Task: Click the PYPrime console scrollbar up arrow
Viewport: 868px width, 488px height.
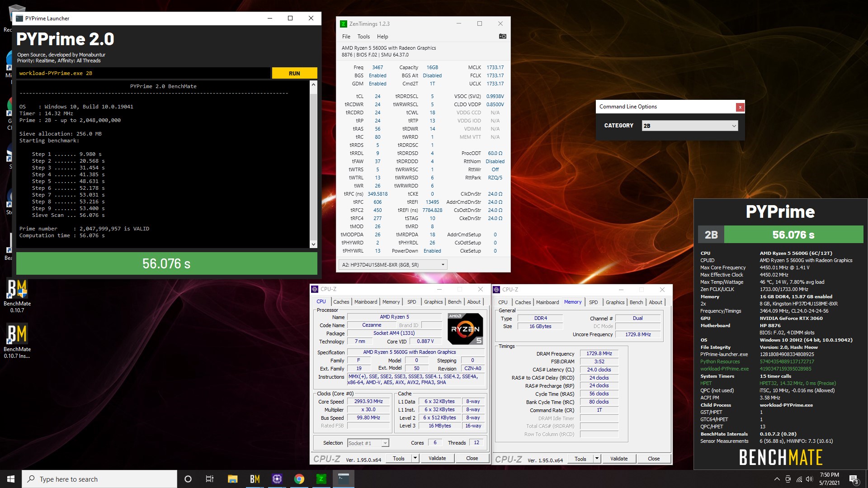Action: coord(313,84)
